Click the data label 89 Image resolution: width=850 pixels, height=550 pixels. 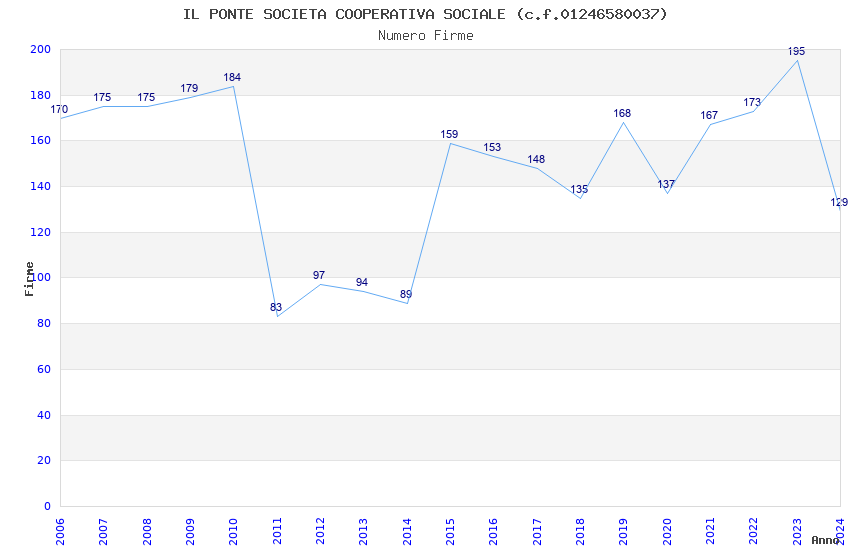[x=405, y=294]
